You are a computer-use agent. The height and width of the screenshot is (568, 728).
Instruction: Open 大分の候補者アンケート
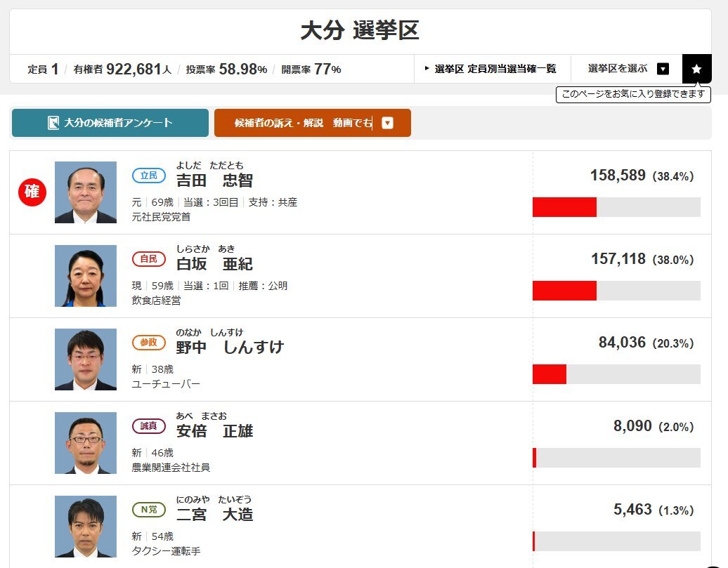point(110,123)
